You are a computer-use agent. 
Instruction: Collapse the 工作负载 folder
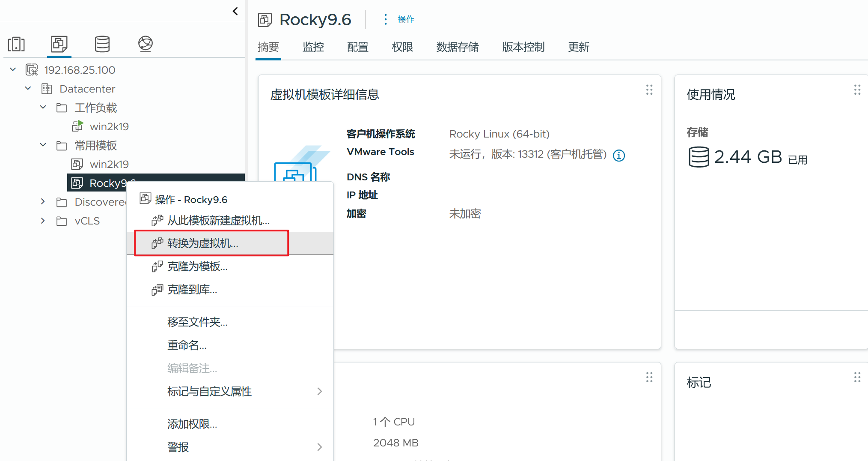[x=43, y=107]
